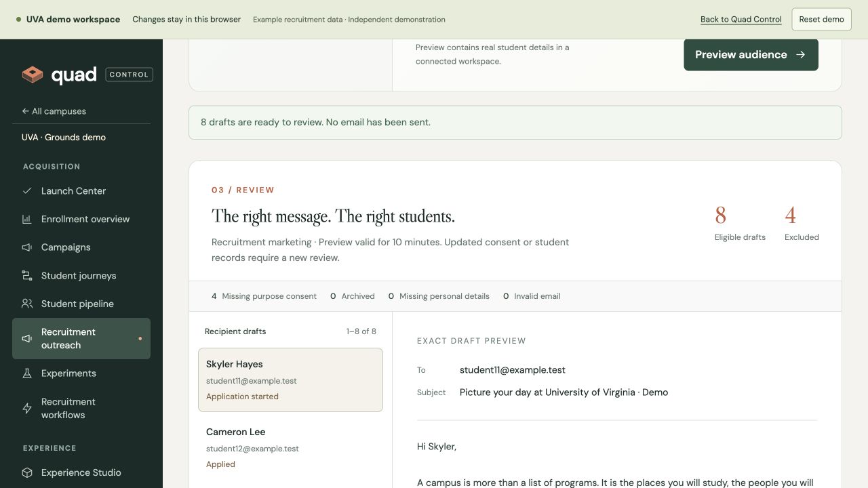The image size is (868, 488).
Task: Click the Reset demo button
Action: (821, 19)
